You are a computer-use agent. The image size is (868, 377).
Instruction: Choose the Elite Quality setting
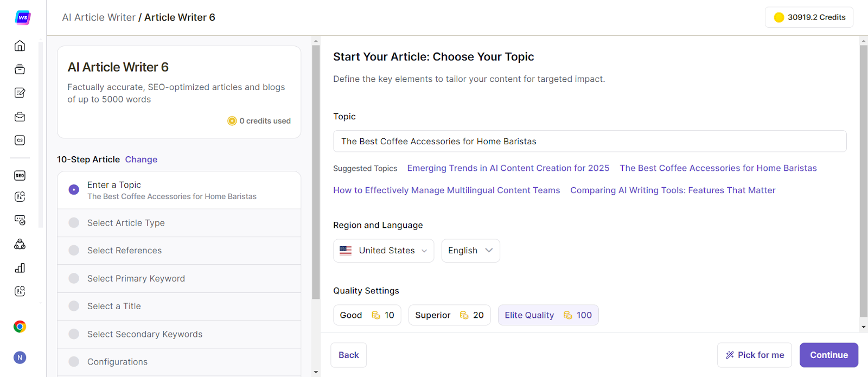pos(548,315)
